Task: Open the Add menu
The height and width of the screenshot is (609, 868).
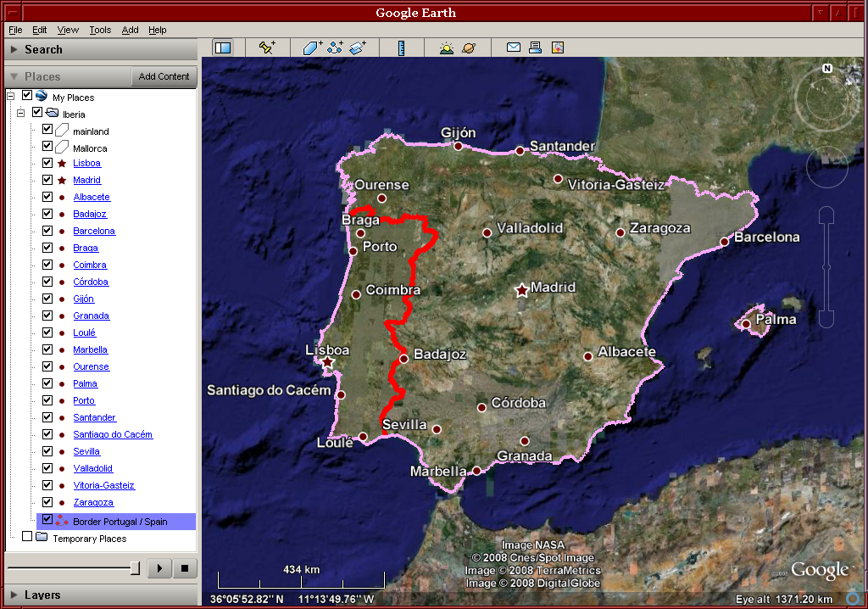Action: (x=130, y=30)
